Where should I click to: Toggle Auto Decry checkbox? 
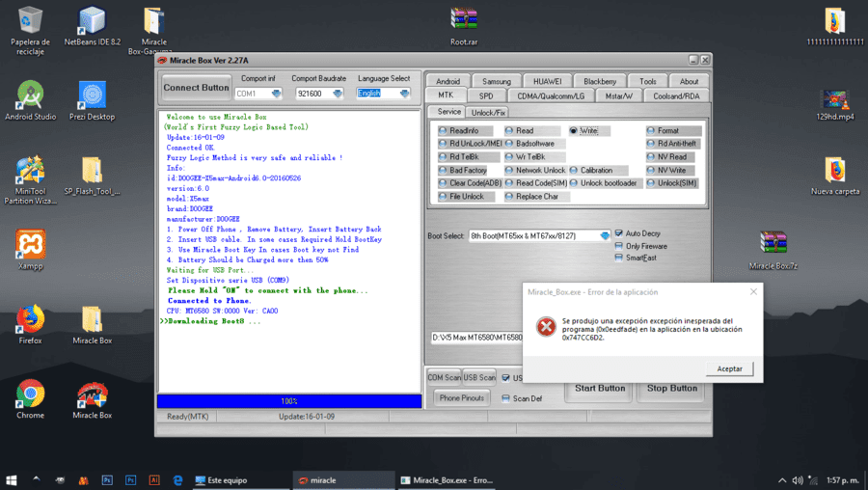619,233
